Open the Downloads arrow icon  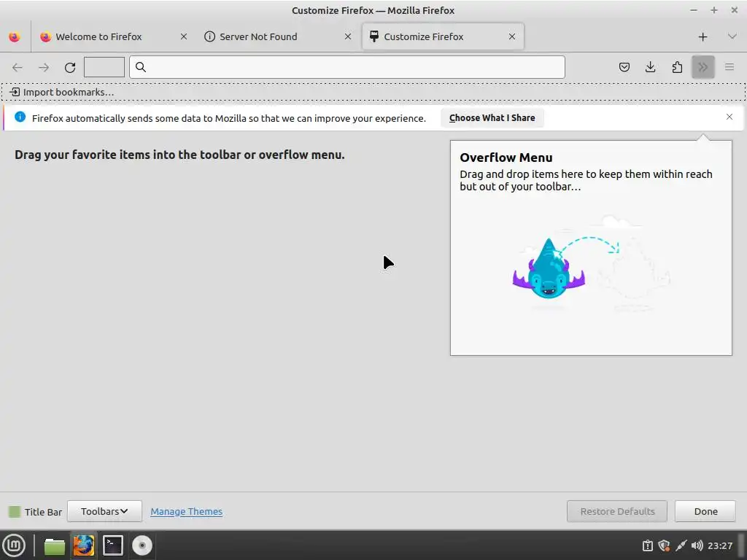pyautogui.click(x=650, y=67)
